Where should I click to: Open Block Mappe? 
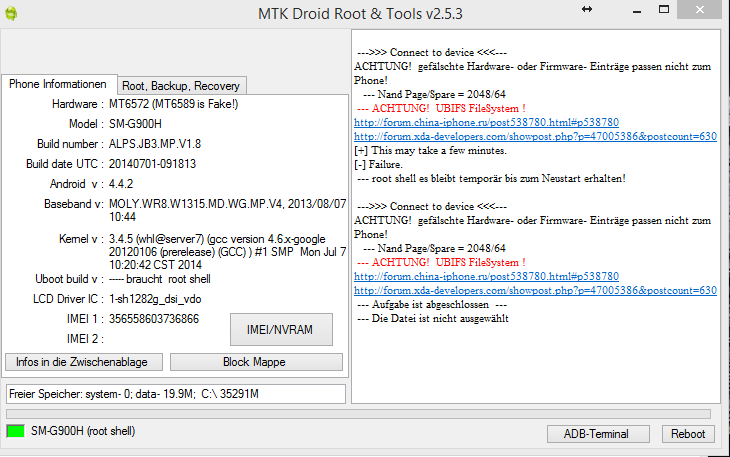point(256,362)
